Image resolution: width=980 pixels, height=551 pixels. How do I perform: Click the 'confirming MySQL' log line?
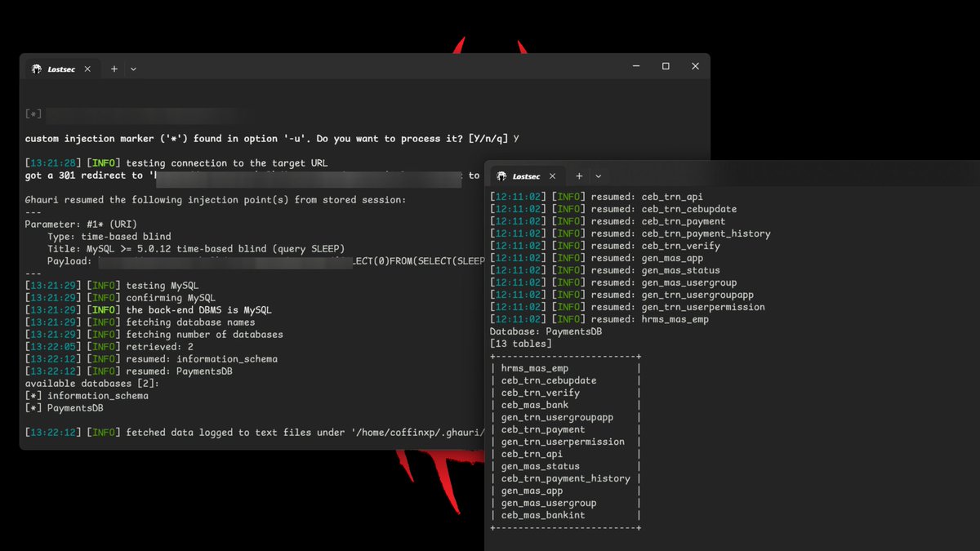coord(120,298)
